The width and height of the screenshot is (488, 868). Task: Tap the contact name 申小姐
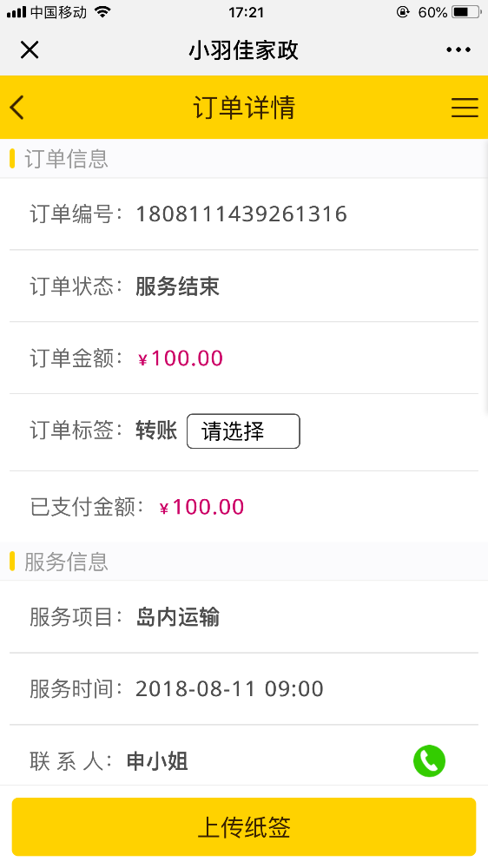157,761
